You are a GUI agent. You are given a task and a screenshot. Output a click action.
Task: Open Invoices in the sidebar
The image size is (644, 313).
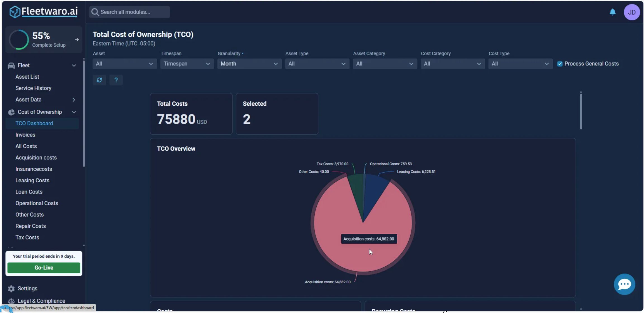click(25, 135)
